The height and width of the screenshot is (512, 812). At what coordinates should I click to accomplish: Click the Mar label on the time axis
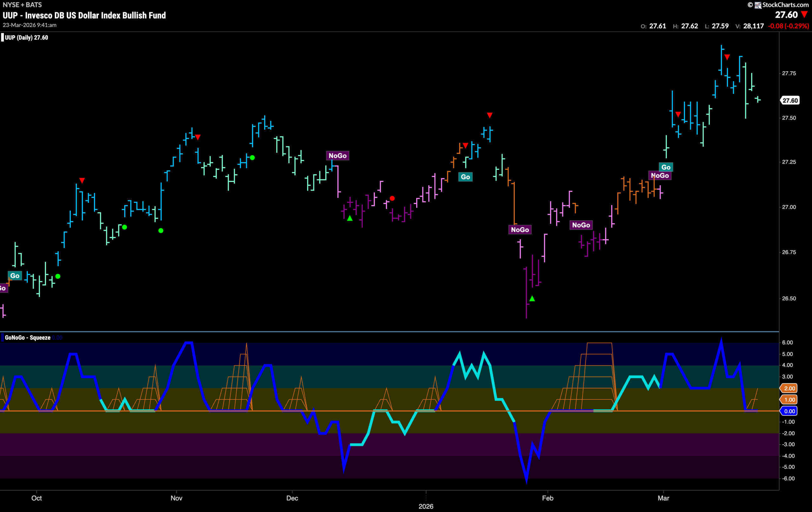pyautogui.click(x=663, y=498)
